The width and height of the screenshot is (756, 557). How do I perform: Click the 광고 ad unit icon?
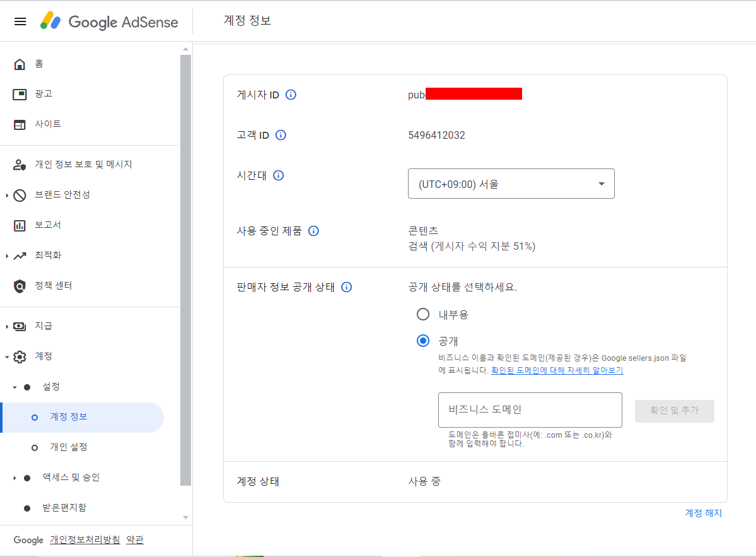tap(20, 94)
